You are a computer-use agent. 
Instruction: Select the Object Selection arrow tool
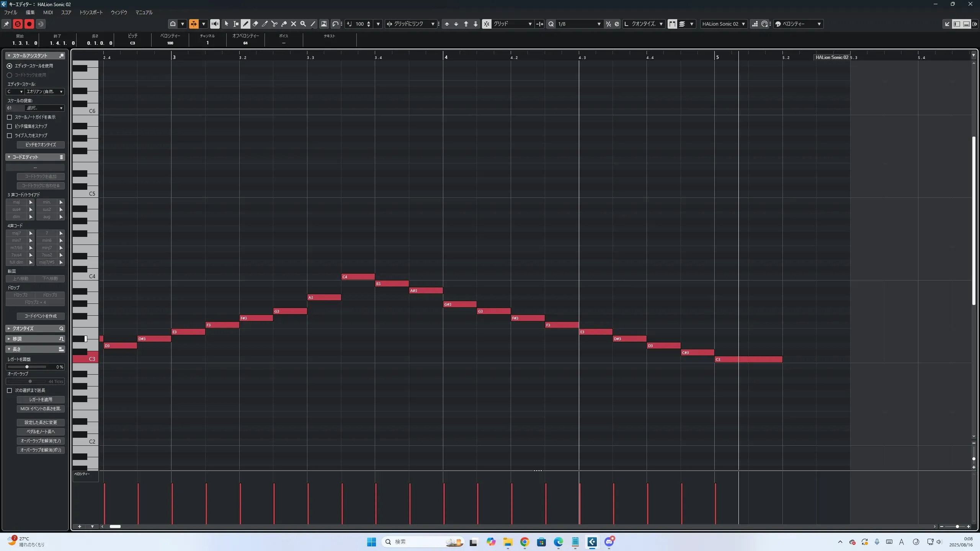pyautogui.click(x=226, y=24)
